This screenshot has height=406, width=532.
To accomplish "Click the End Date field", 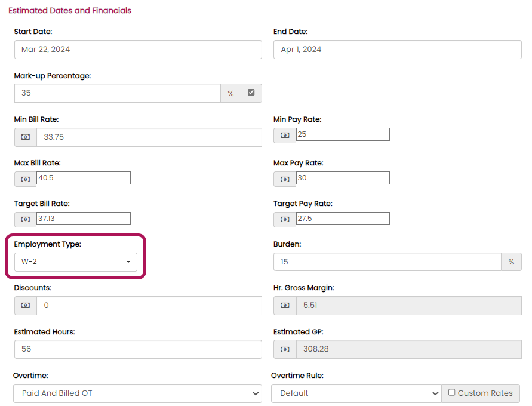I will (397, 50).
